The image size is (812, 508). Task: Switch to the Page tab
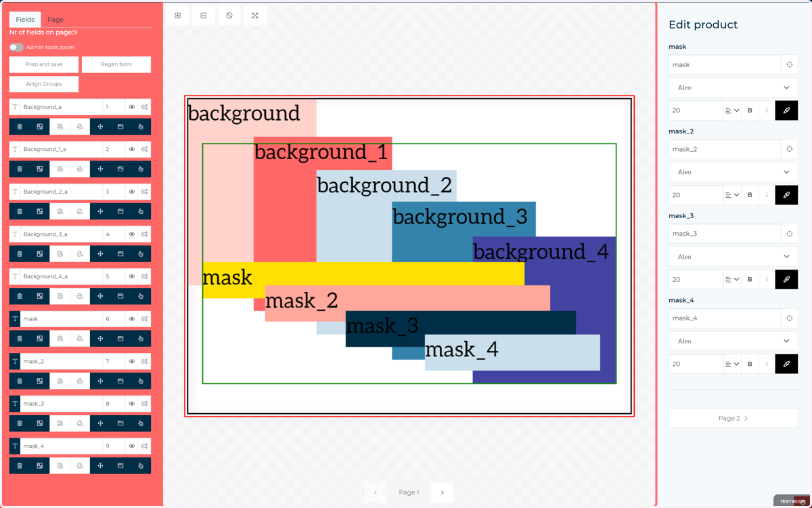coord(55,20)
